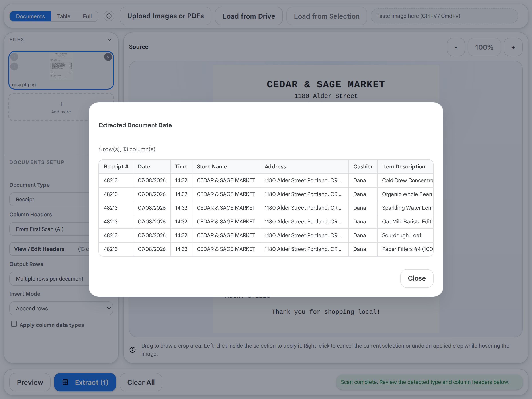Select the Sourdough Loaf cell
This screenshot has height=399, width=532.
tap(405, 235)
